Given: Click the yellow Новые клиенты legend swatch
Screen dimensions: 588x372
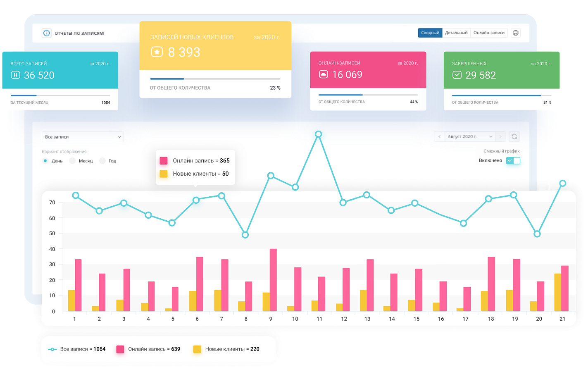Looking at the screenshot, I should pyautogui.click(x=197, y=349).
